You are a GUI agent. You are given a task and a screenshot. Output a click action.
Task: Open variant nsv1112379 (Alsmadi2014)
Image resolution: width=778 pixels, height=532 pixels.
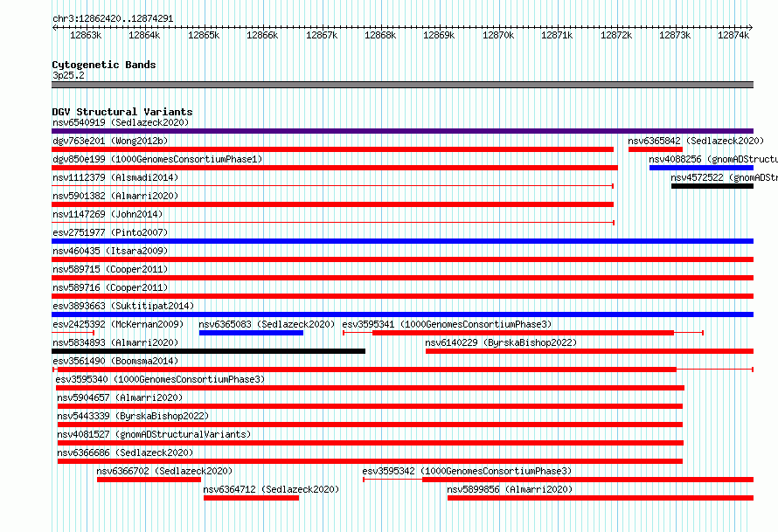(x=115, y=177)
